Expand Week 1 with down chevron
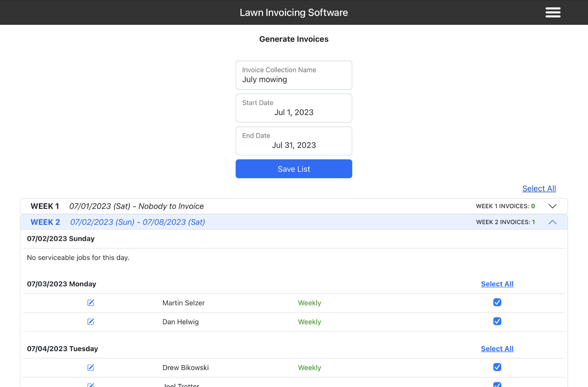This screenshot has width=588, height=387. (552, 206)
